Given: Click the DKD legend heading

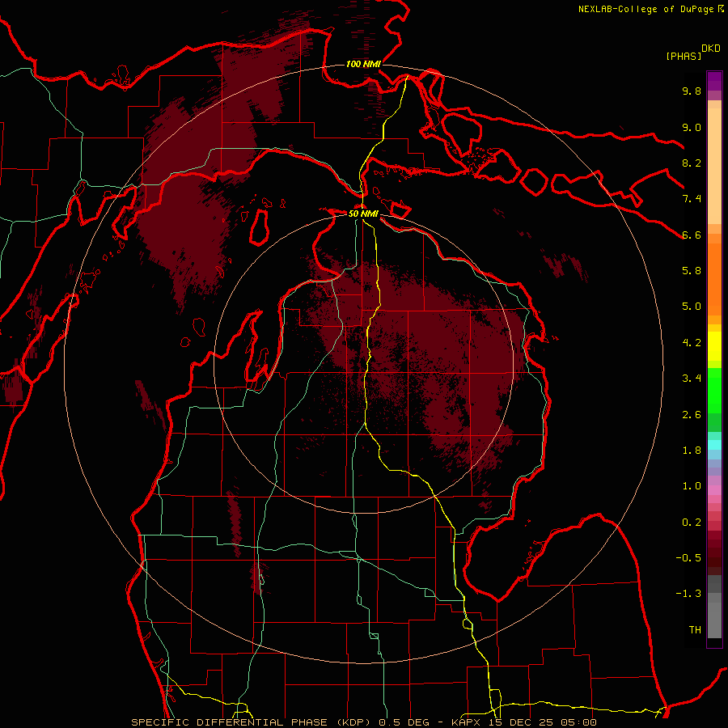Looking at the screenshot, I should pos(711,49).
